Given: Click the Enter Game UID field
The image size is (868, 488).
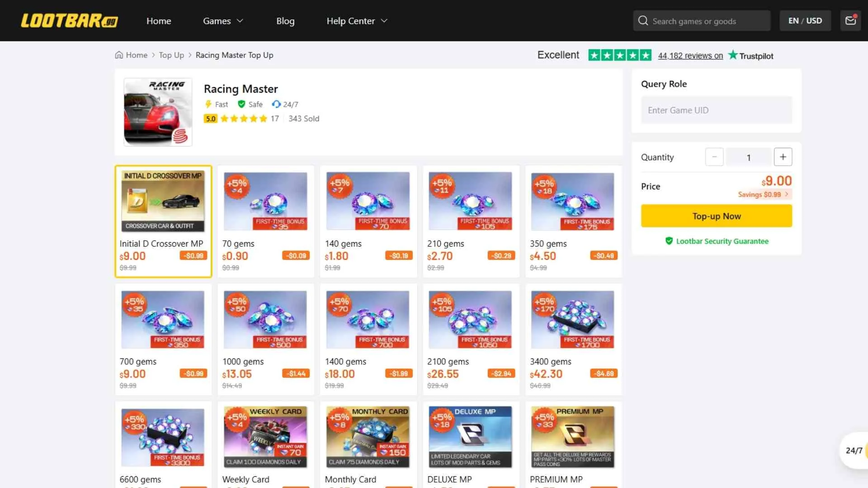Looking at the screenshot, I should [717, 110].
